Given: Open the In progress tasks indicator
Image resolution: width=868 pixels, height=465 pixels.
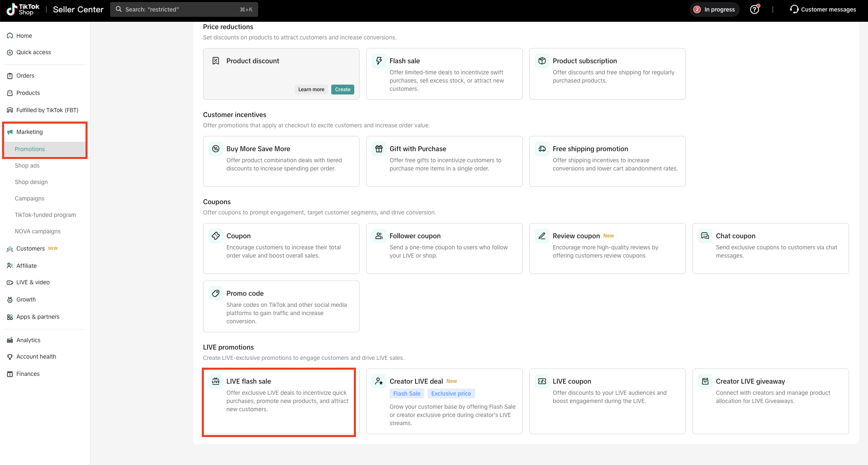Looking at the screenshot, I should tap(715, 9).
